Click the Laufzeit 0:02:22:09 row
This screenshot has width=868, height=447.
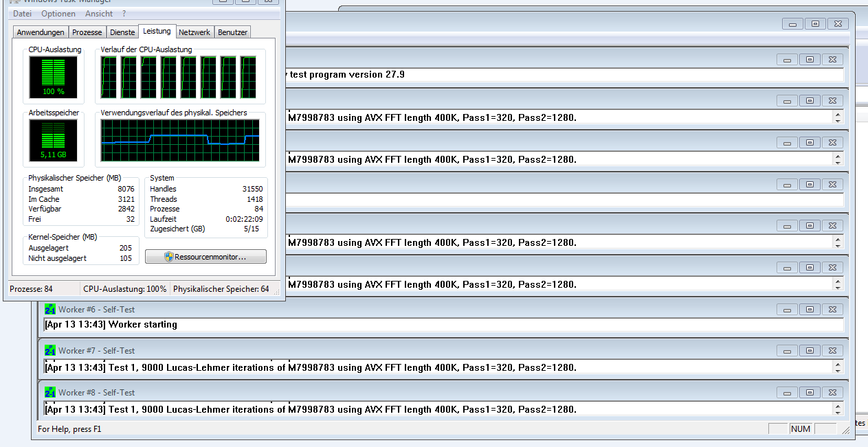206,219
